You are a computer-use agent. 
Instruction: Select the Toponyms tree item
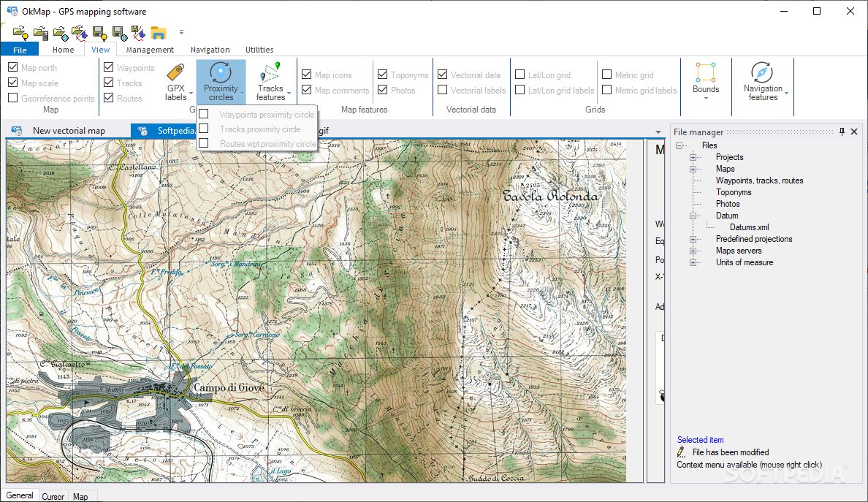click(x=734, y=192)
